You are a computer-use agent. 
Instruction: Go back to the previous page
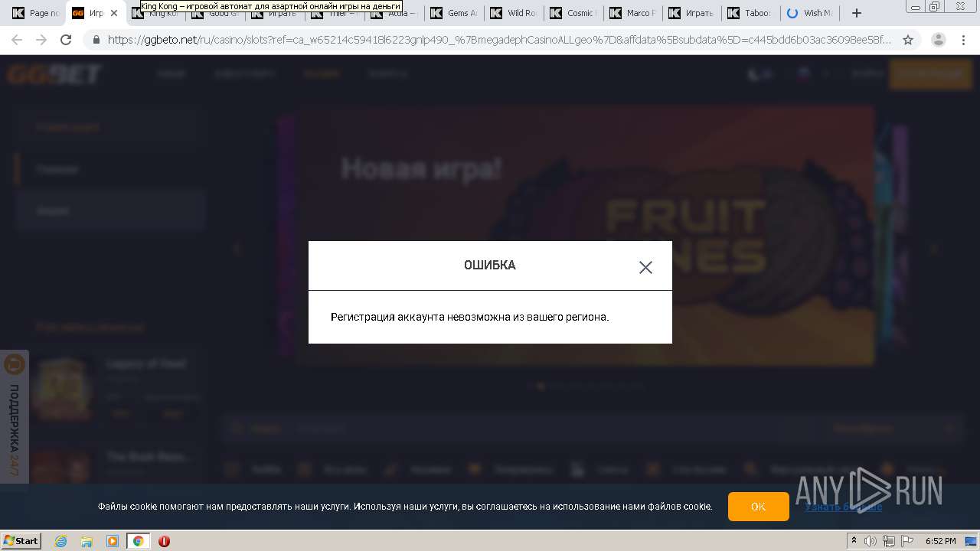click(17, 40)
